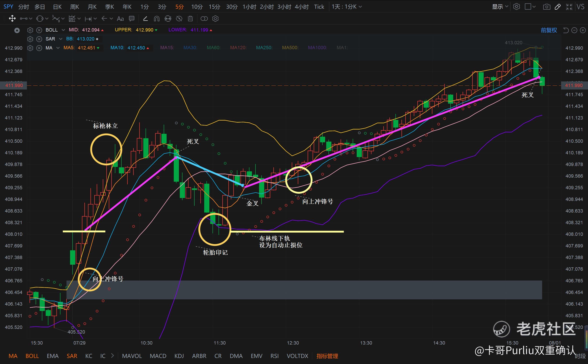Select the wave pattern drawing tool
The height and width of the screenshot is (364, 588).
pyautogui.click(x=56, y=19)
